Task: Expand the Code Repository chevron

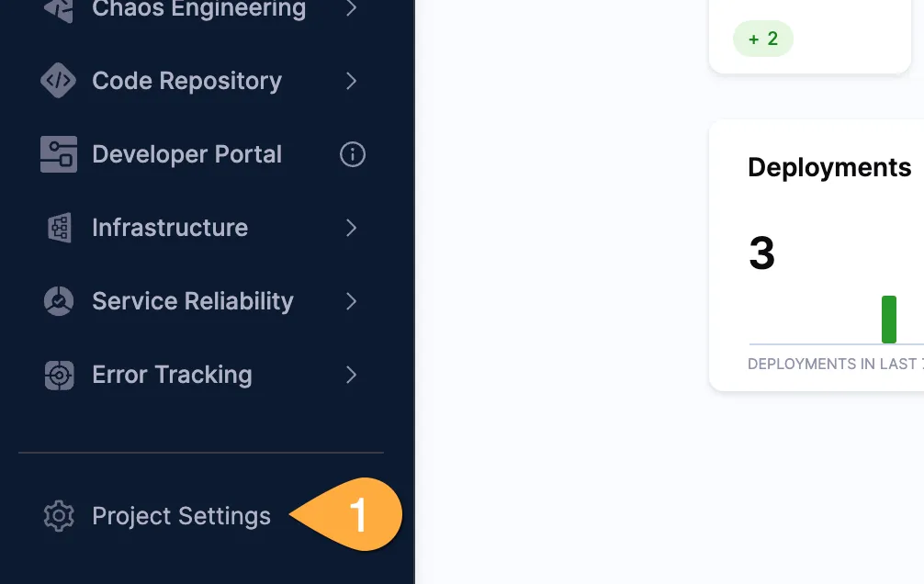Action: 351,81
